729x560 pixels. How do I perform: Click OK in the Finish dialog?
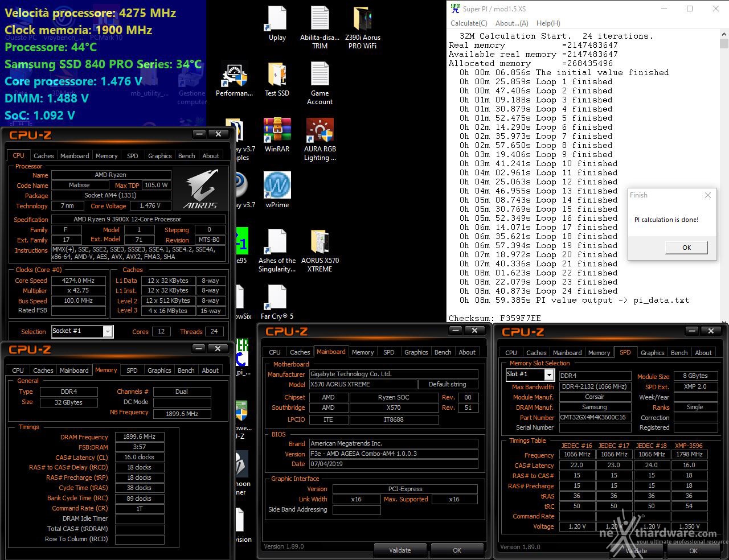click(686, 248)
